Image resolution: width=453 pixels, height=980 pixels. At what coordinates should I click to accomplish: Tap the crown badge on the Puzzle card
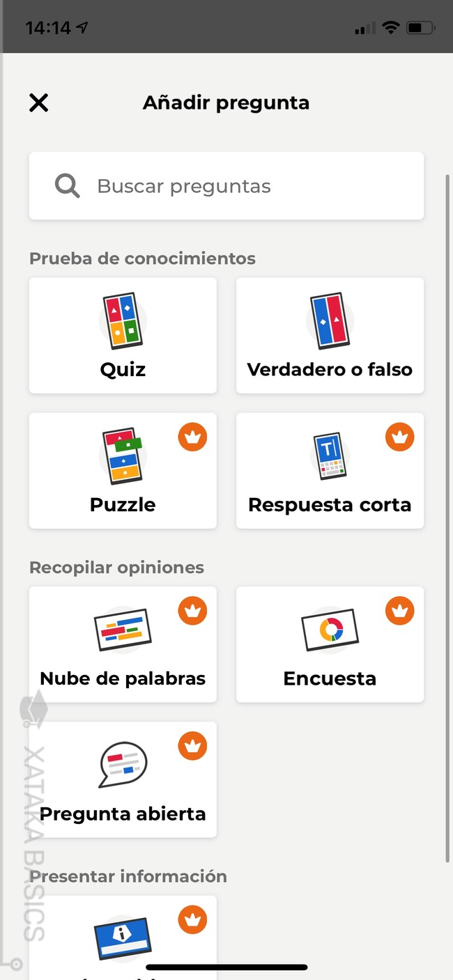coord(193,437)
